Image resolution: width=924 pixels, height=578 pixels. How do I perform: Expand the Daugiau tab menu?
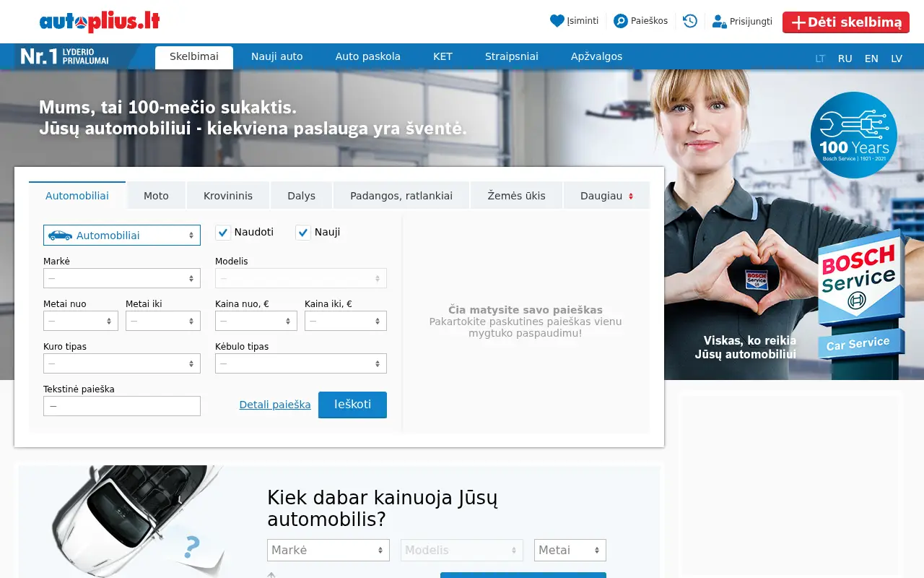tap(606, 196)
